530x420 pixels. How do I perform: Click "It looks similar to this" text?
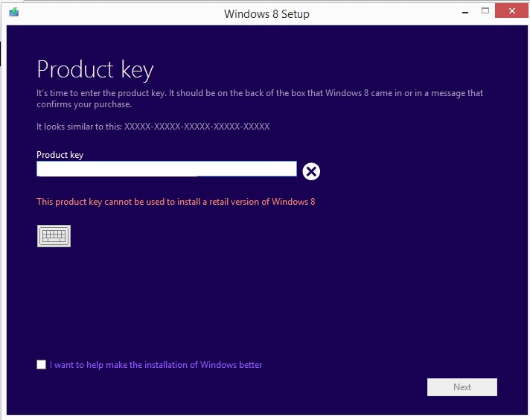79,127
